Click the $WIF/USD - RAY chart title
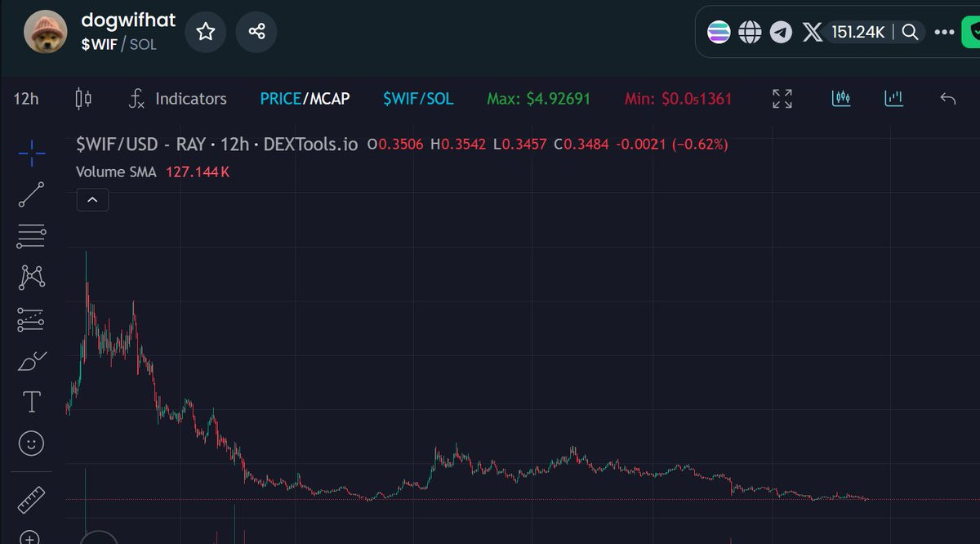Screen dimensions: 980x544 click(x=216, y=145)
